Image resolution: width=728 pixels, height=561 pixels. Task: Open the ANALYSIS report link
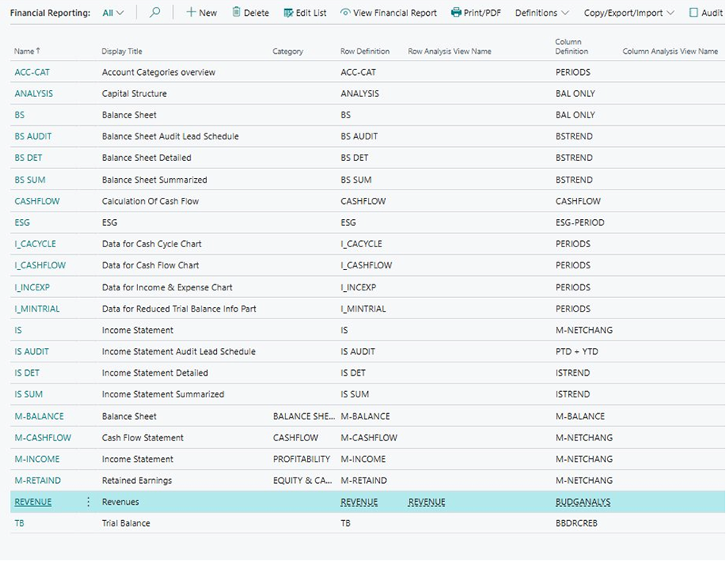coord(33,94)
